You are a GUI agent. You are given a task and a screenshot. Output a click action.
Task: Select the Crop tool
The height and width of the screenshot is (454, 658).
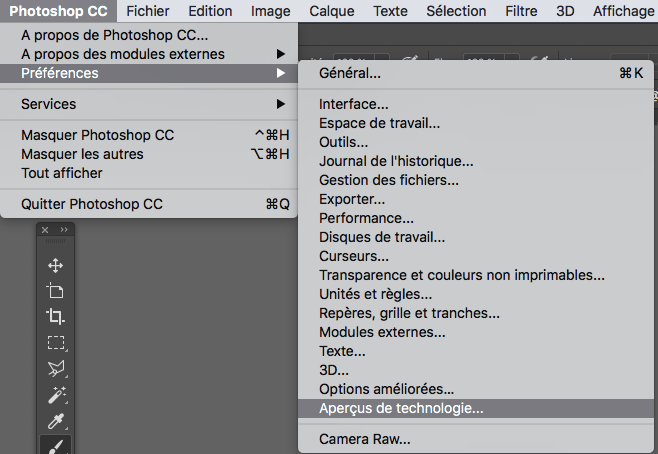coord(55,316)
